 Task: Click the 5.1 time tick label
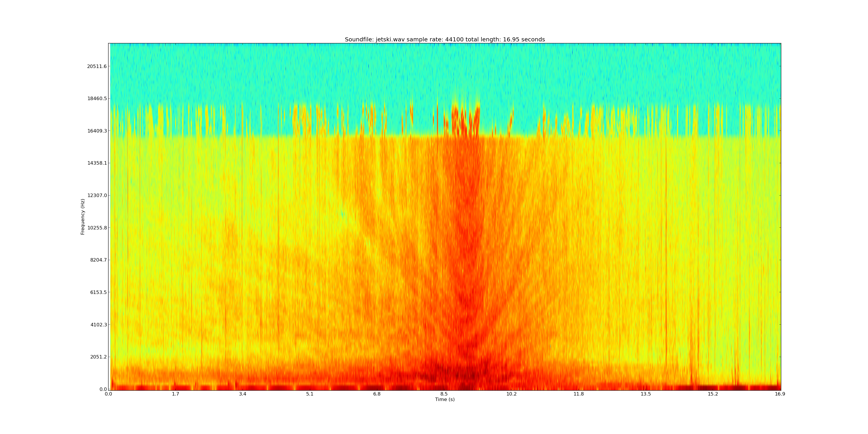(x=310, y=394)
